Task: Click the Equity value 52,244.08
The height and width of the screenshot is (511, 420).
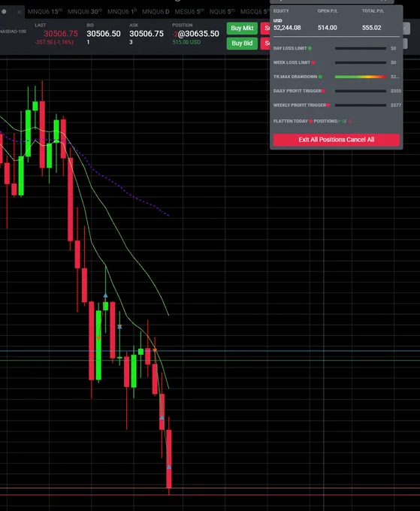Action: (x=287, y=28)
